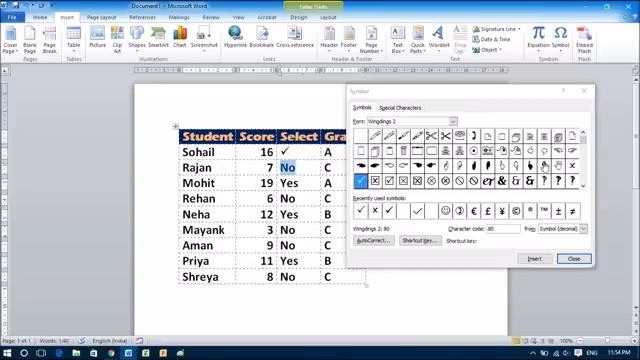Click Date & Time in ribbon
Viewport: 640px width, 360px height.
[491, 39]
